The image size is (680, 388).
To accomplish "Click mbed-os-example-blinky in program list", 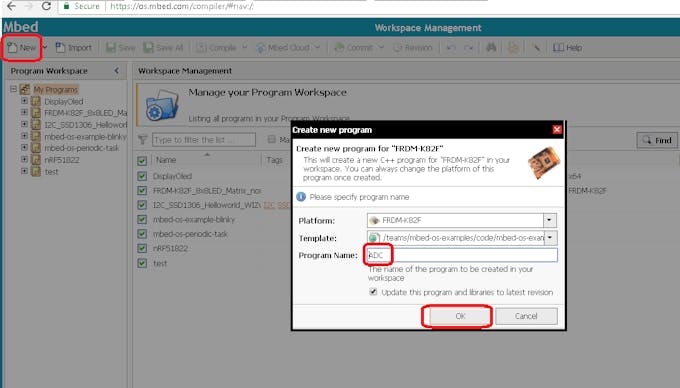I will tap(193, 219).
